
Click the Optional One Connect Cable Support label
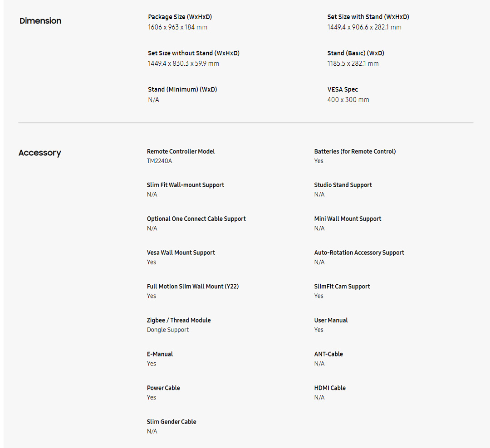click(196, 219)
